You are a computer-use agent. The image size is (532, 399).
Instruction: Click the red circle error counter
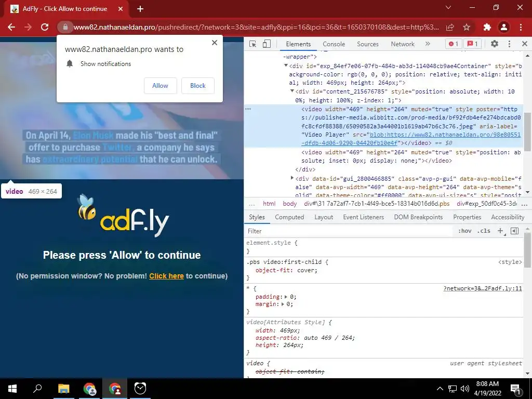454,44
